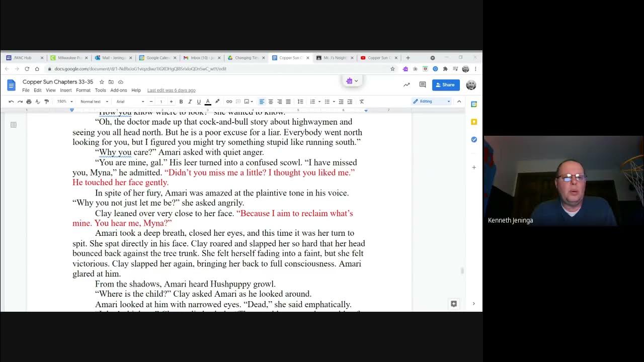
Task: Insert a link using chain icon
Action: 229,102
